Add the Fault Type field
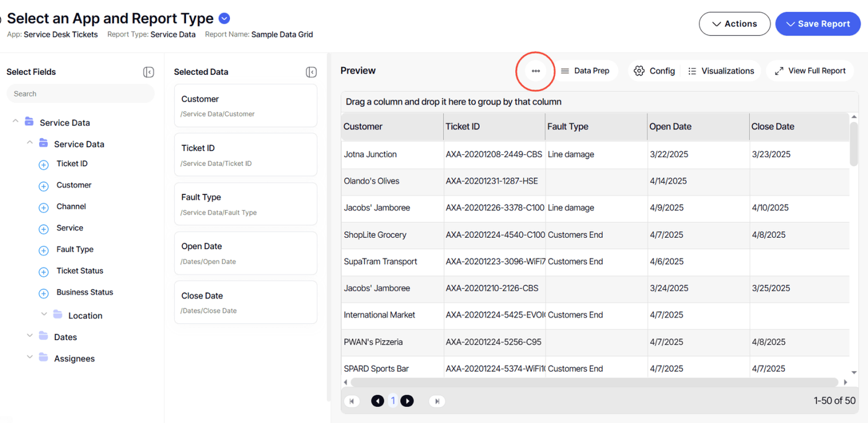 (43, 250)
